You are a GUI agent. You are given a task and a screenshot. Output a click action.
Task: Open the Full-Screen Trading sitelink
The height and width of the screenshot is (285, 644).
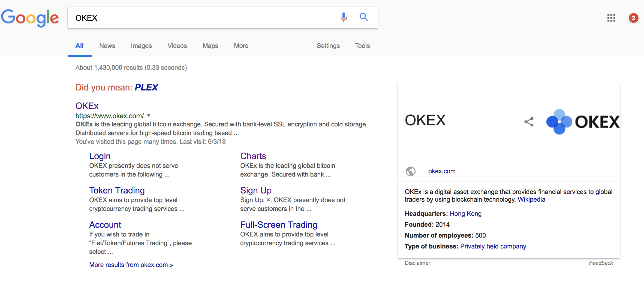[x=279, y=225]
